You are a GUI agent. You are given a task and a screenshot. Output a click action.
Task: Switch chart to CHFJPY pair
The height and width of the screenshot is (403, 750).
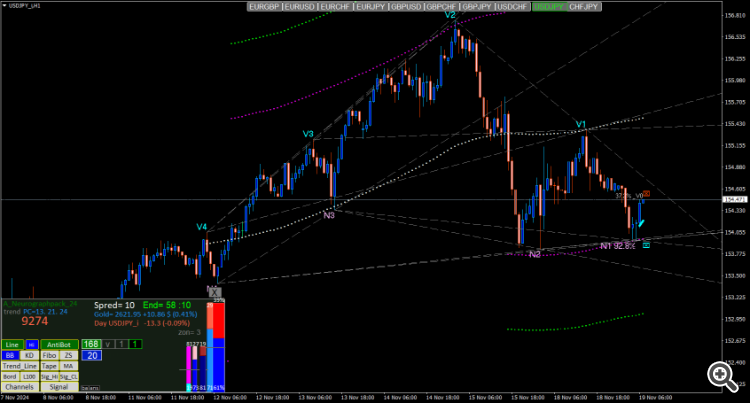(584, 7)
